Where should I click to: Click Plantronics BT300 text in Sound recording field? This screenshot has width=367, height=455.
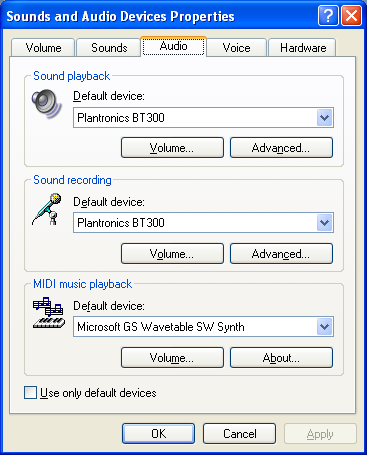coord(121,223)
